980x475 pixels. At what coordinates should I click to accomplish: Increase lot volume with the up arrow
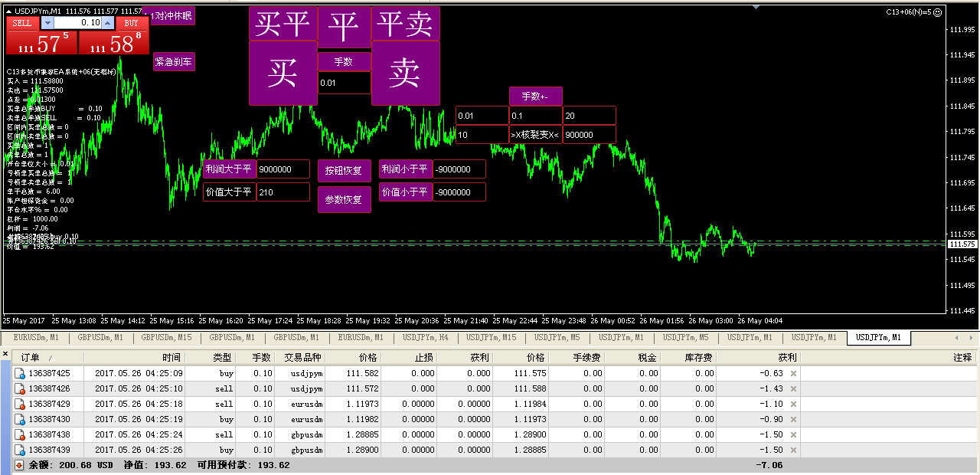(x=108, y=23)
